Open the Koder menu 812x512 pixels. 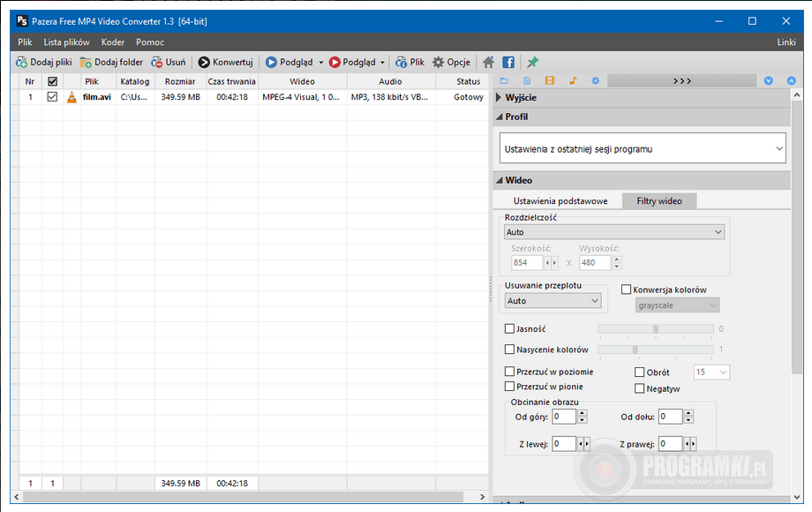pos(112,42)
